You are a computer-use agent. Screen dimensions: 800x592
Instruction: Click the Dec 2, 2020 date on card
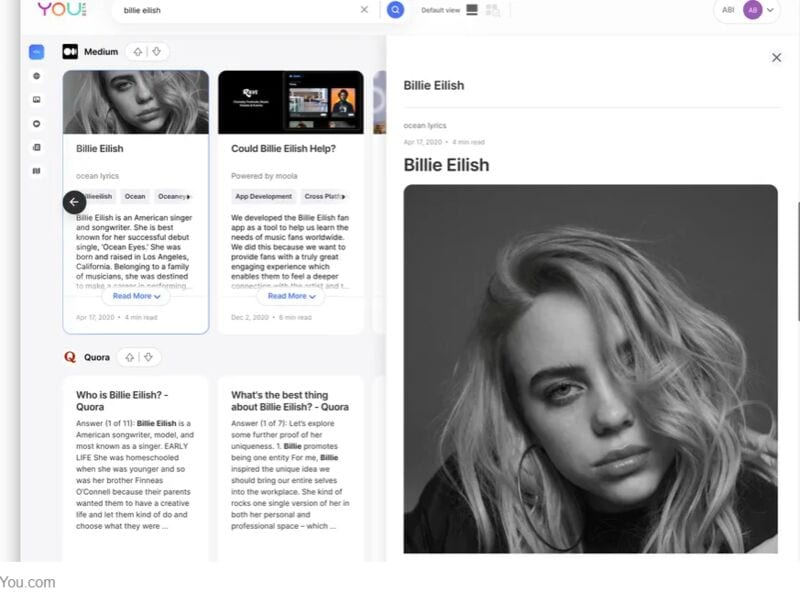click(x=249, y=317)
